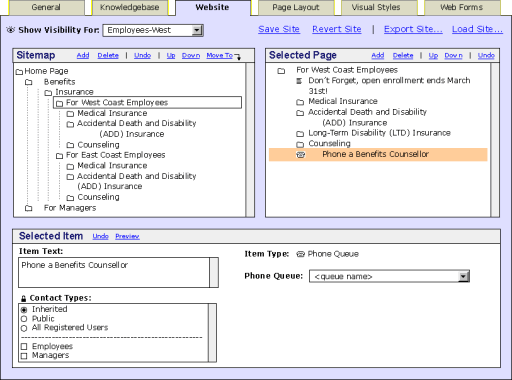Click the eye icon beside Show Visibility For

pos(11,30)
